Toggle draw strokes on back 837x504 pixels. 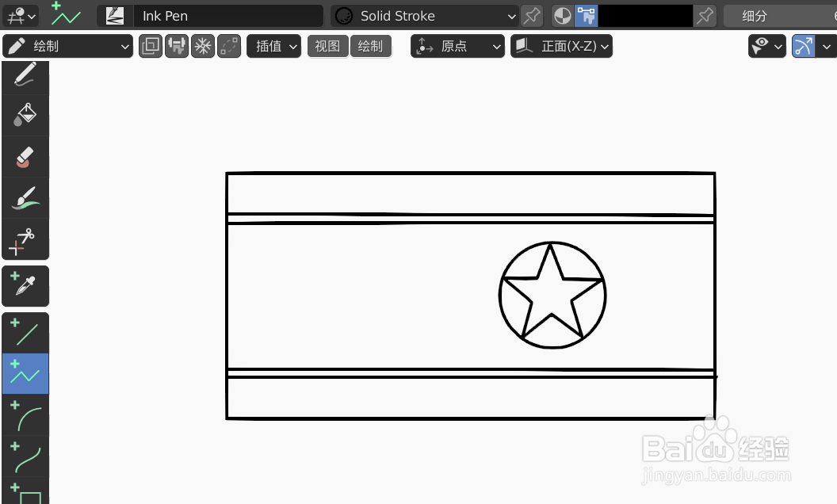tap(177, 47)
